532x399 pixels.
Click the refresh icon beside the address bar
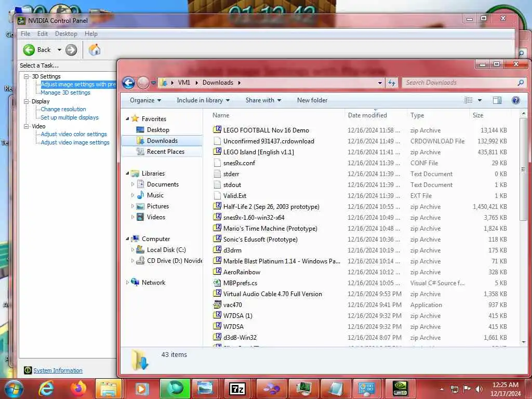tap(392, 83)
